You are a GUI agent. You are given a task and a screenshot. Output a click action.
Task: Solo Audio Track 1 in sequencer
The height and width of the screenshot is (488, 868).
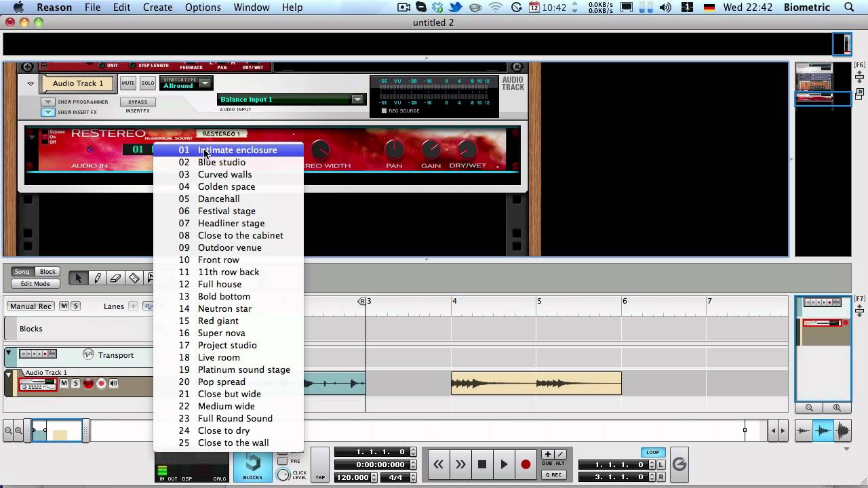point(75,384)
